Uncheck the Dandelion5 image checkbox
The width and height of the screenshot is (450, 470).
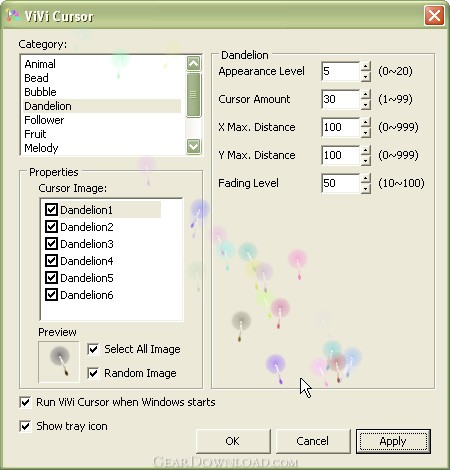(51, 278)
